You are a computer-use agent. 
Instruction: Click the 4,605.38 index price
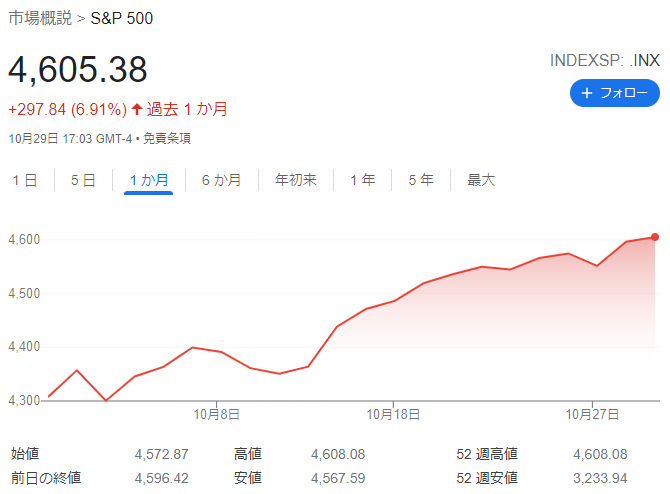[78, 69]
